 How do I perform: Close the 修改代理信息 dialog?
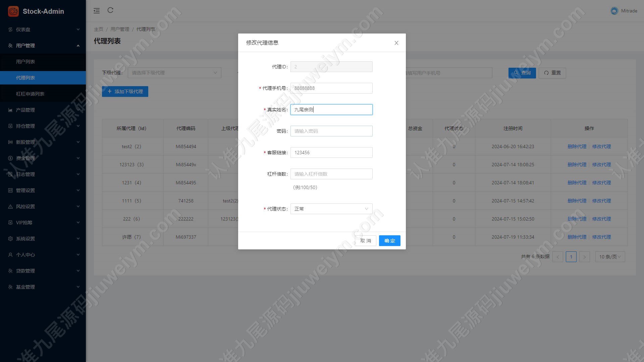point(396,43)
